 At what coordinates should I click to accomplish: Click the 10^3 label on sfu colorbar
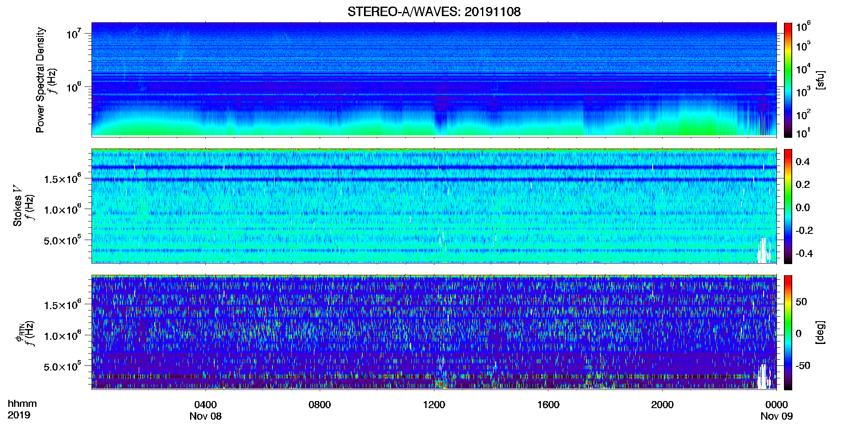point(803,91)
